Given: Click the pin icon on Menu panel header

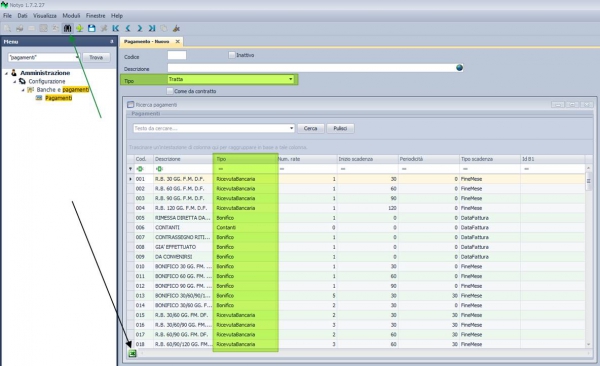Looking at the screenshot, I should pos(112,41).
